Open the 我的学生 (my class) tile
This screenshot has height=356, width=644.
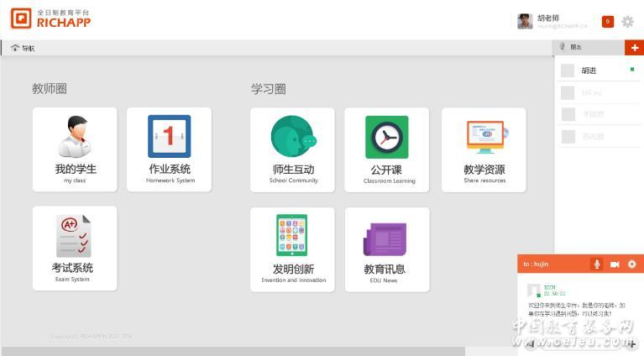coord(76,149)
